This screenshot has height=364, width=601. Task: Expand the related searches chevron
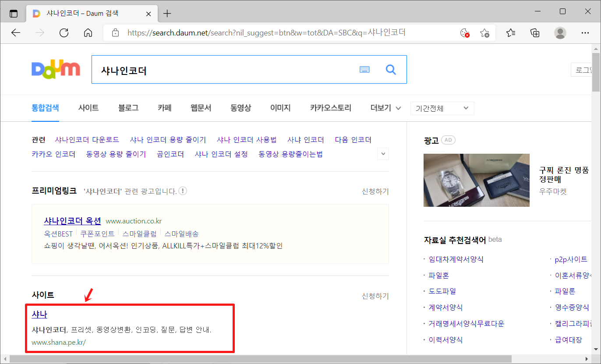point(383,154)
